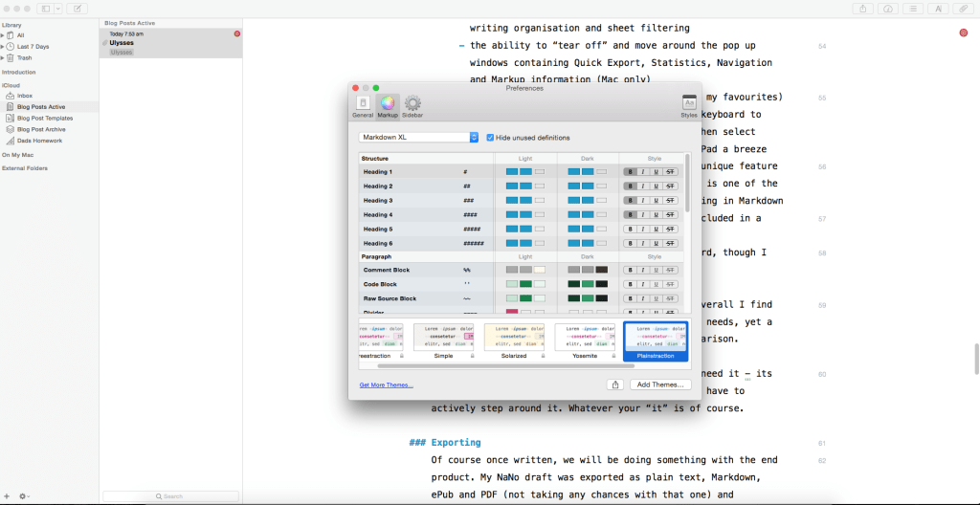Toggle underline style for Code Block
This screenshot has height=505, width=980.
[x=657, y=284]
